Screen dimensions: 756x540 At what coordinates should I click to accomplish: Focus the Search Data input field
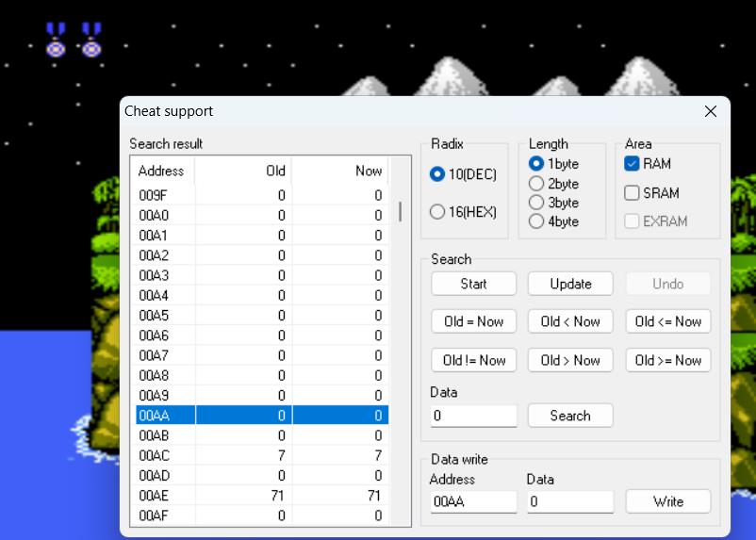click(x=473, y=416)
